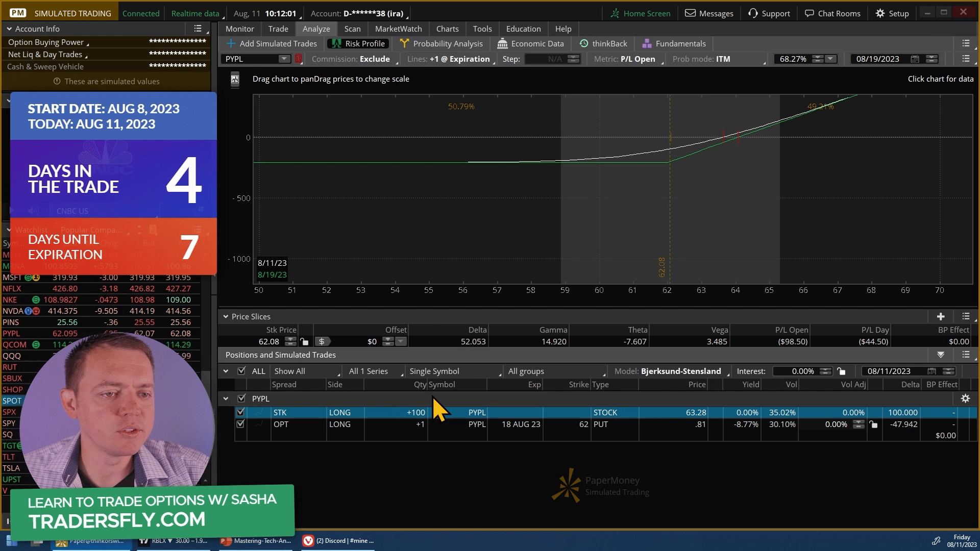
Task: Toggle the ALL positions checkbox
Action: click(x=241, y=371)
